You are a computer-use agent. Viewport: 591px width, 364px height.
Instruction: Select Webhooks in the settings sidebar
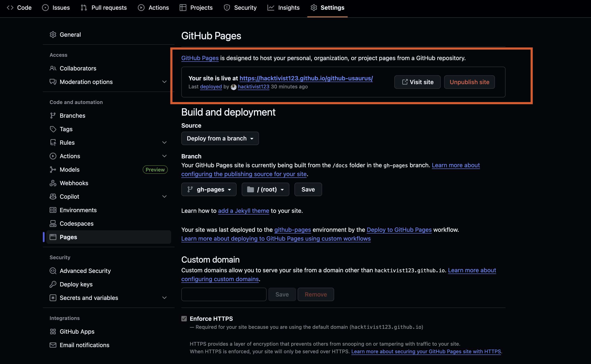[x=108, y=183]
